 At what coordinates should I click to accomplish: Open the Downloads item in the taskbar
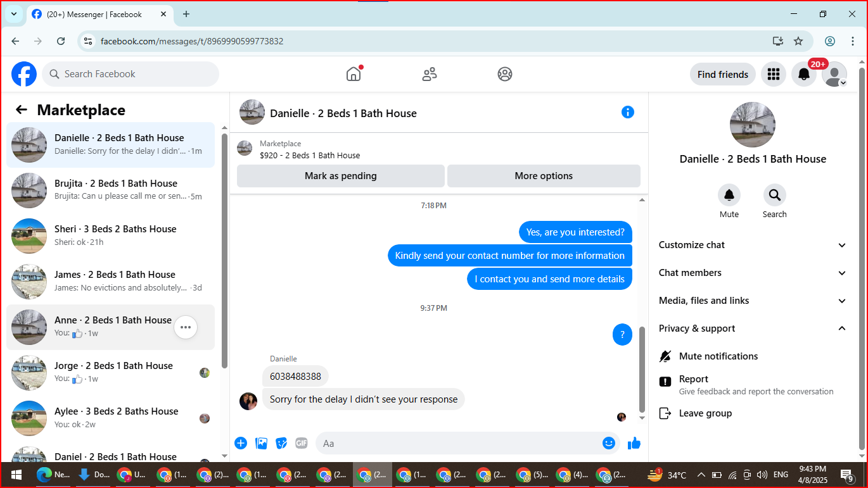tap(93, 475)
